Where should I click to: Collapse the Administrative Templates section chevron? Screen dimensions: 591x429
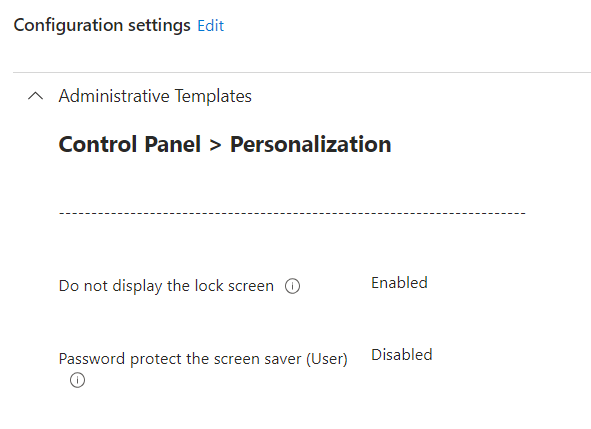coord(35,96)
